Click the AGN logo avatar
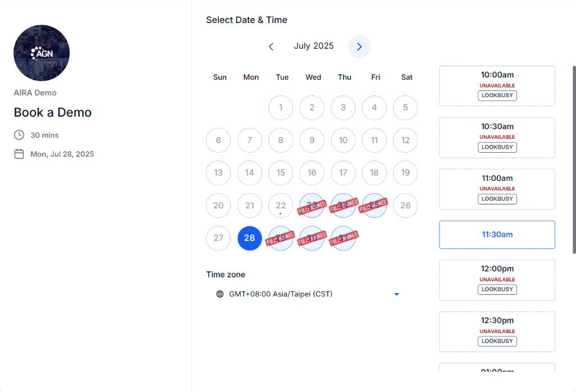The image size is (576, 392). pyautogui.click(x=42, y=53)
